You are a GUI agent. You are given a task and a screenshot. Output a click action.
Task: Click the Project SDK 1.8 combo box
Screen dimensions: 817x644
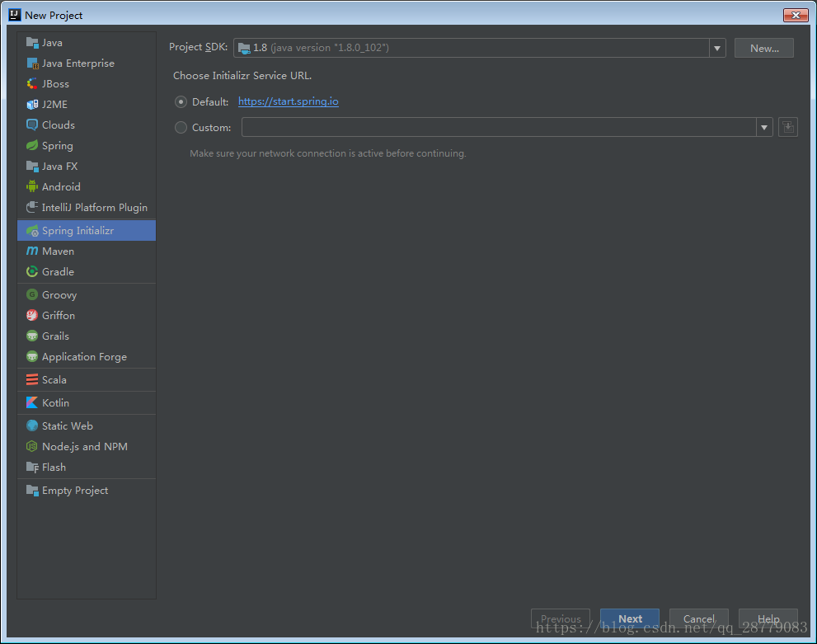tap(479, 48)
